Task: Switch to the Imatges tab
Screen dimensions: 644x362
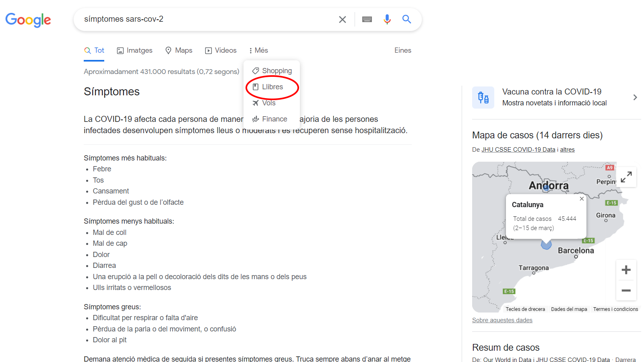Action: point(134,50)
